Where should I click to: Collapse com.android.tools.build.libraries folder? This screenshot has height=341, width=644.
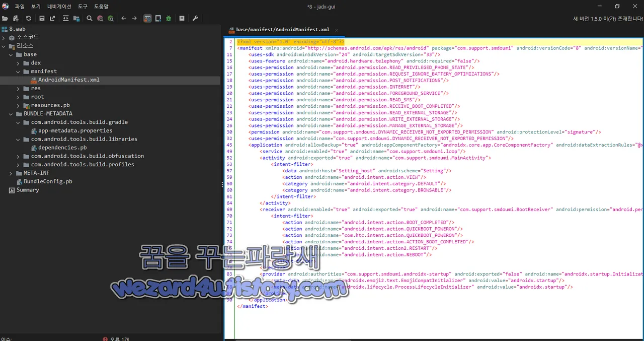pyautogui.click(x=18, y=139)
